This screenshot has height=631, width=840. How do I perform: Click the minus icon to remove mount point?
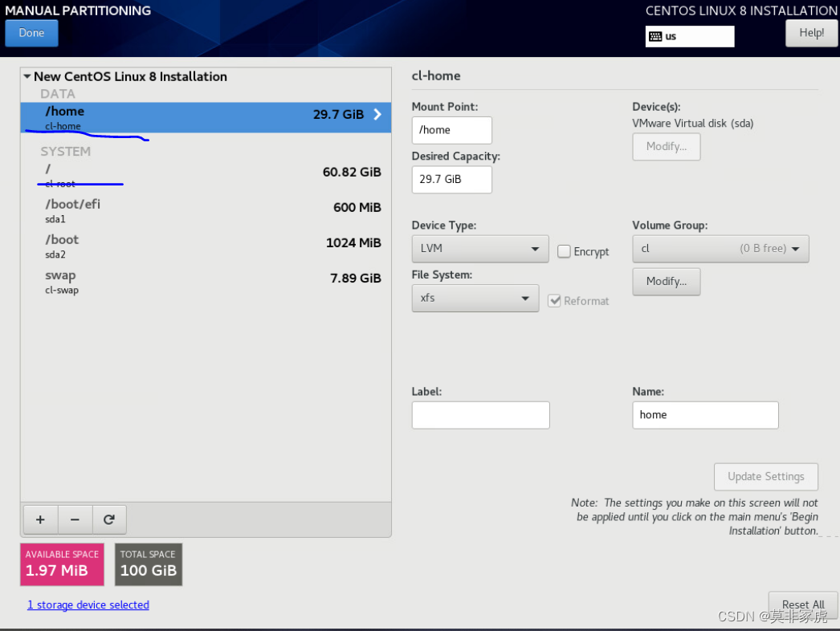pos(75,519)
